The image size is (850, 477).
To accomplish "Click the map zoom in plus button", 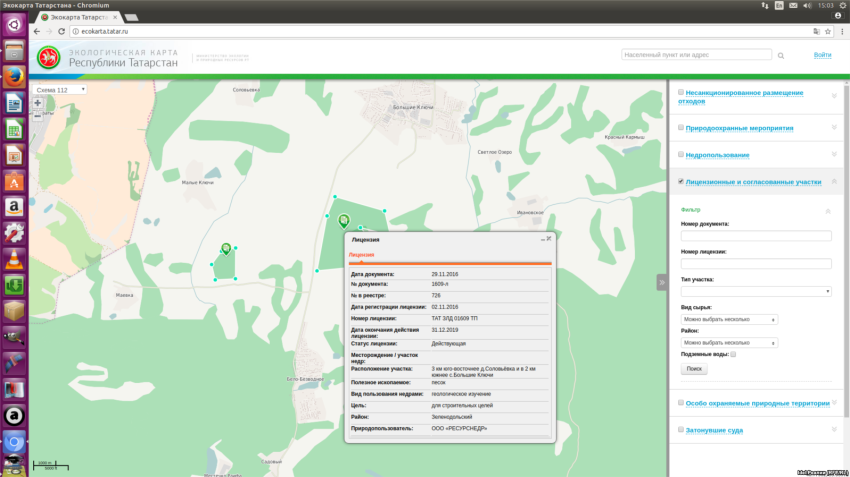I will tap(38, 103).
